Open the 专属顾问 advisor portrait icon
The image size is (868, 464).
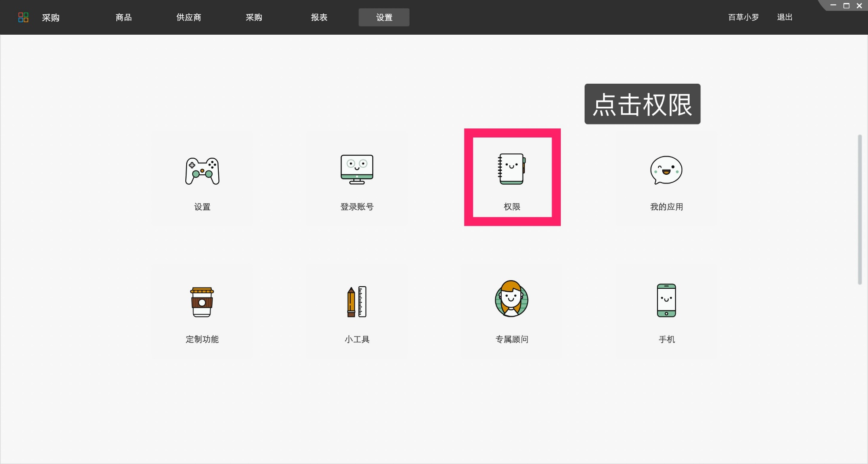(x=511, y=299)
